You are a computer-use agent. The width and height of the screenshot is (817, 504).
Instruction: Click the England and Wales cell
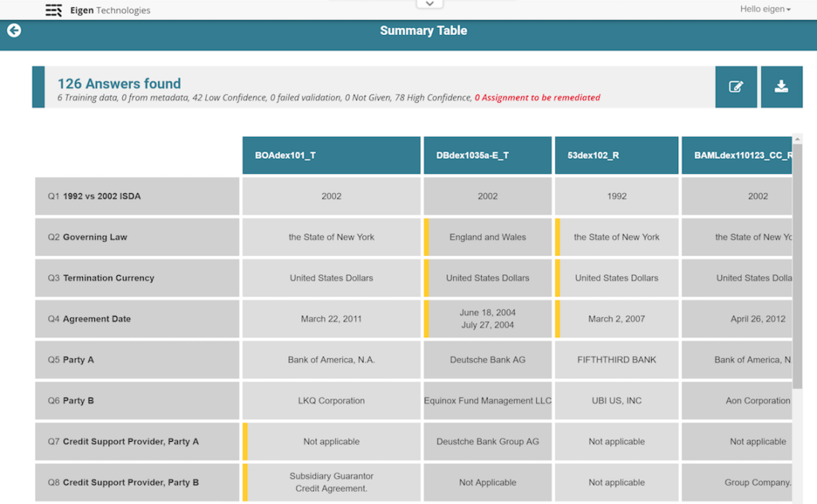click(x=487, y=237)
